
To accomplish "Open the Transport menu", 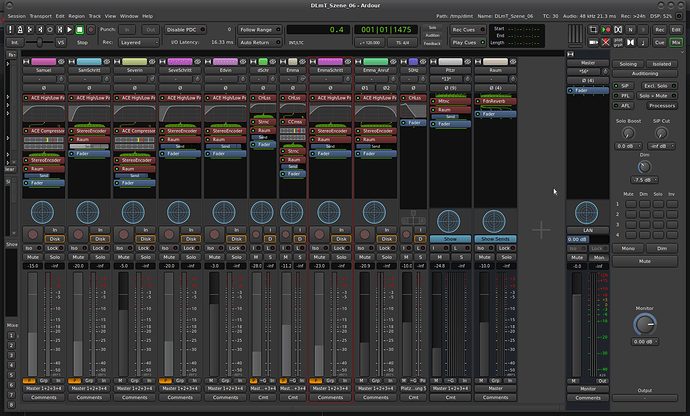I will click(x=41, y=17).
